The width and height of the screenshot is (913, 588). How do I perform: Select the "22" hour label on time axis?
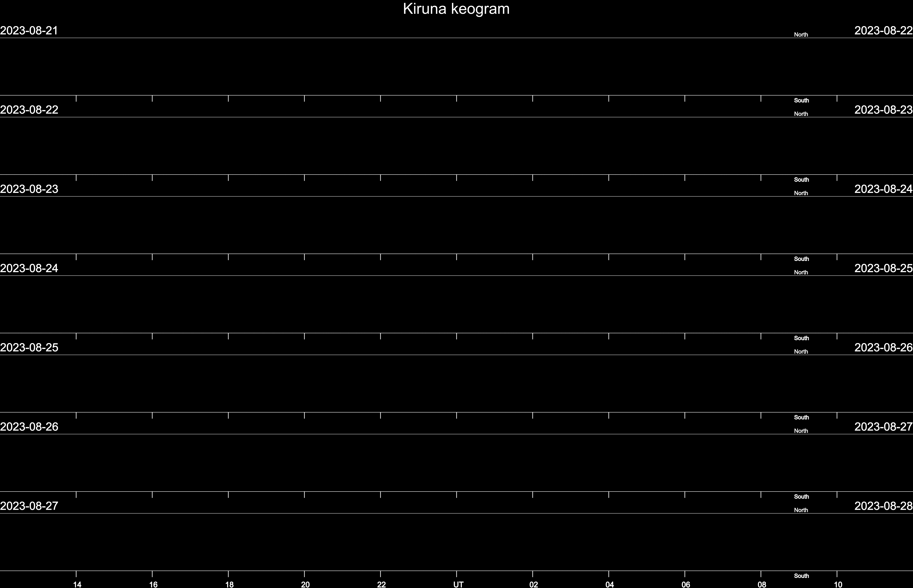[382, 584]
